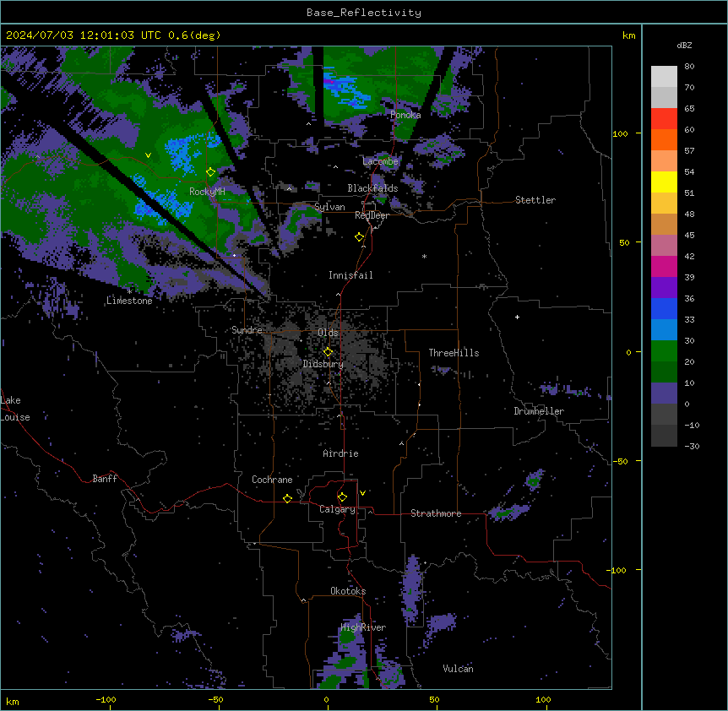
Task: Click the -50 tick on the vertical axis
Action: click(x=620, y=461)
